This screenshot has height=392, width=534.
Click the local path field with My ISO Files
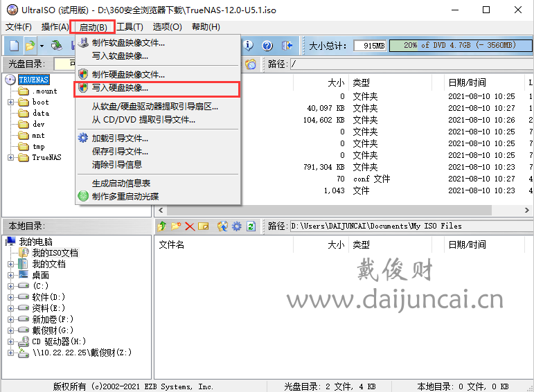point(411,226)
